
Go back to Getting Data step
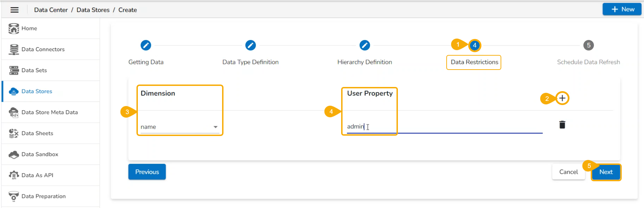point(146,45)
